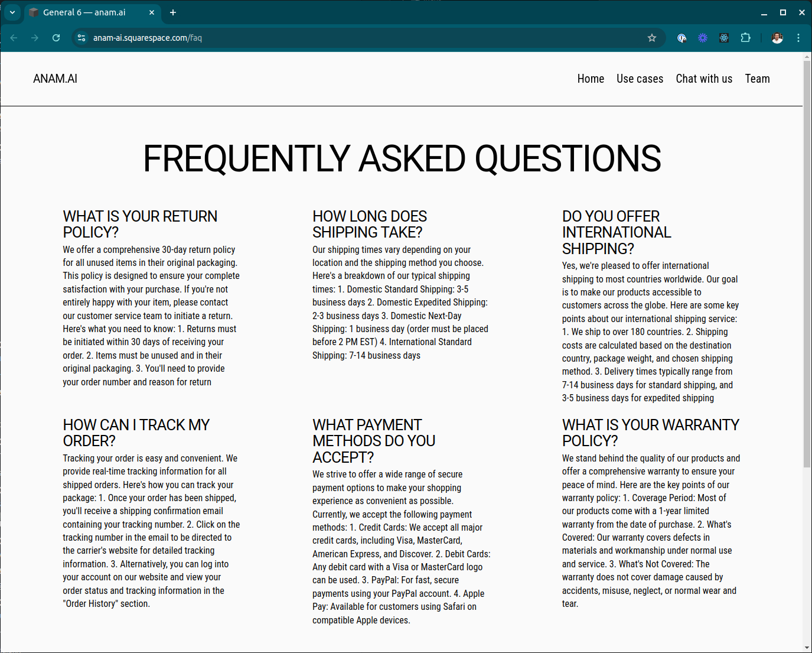Open the Use cases page

(640, 78)
